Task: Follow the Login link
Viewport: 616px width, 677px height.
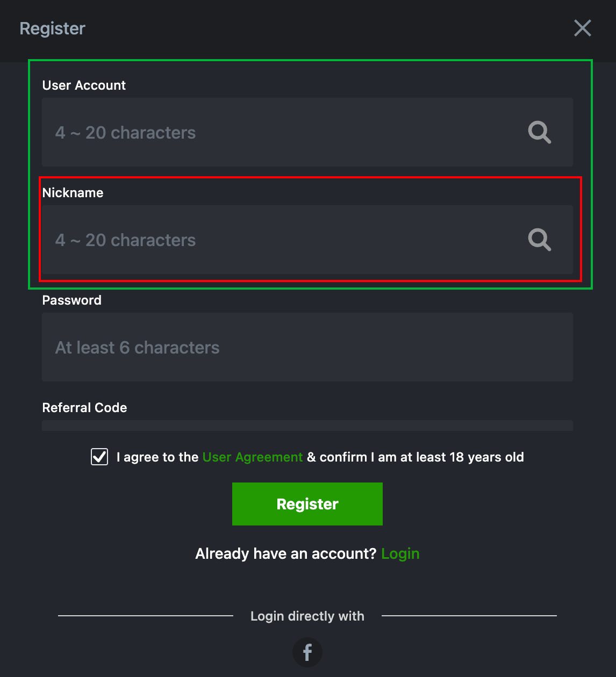Action: (x=400, y=553)
